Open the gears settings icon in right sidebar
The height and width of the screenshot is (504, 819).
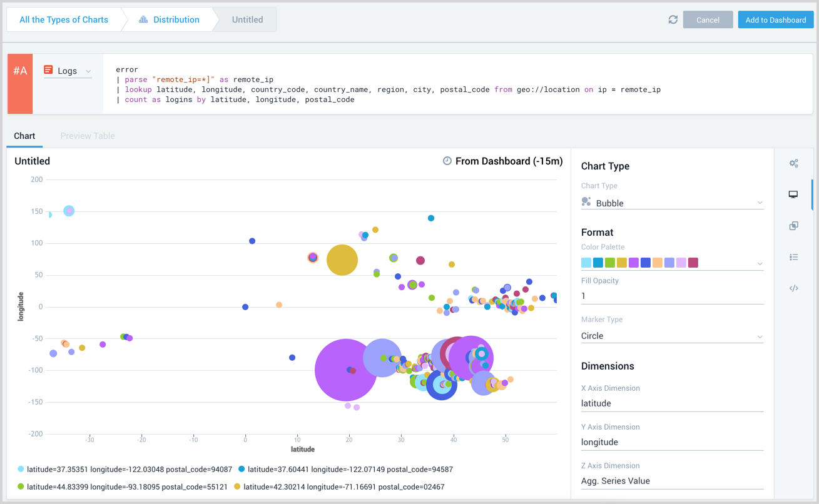[793, 164]
